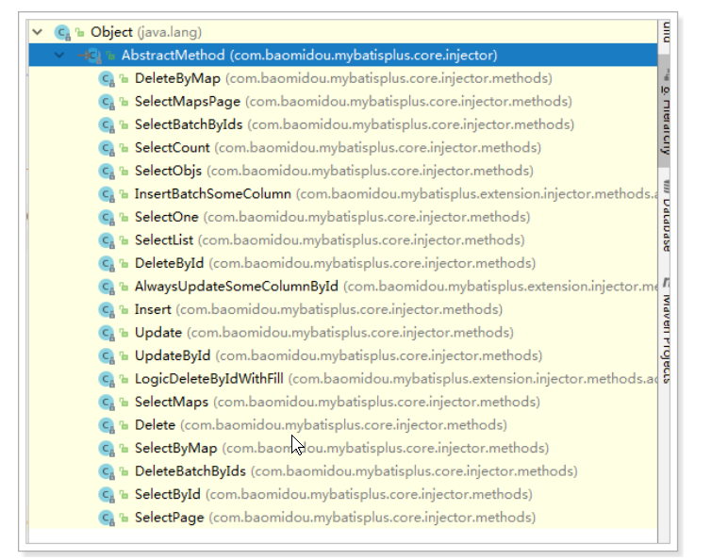Click the SelectBatchByIds class icon
Viewport: 728px width, 560px height.
pos(107,124)
